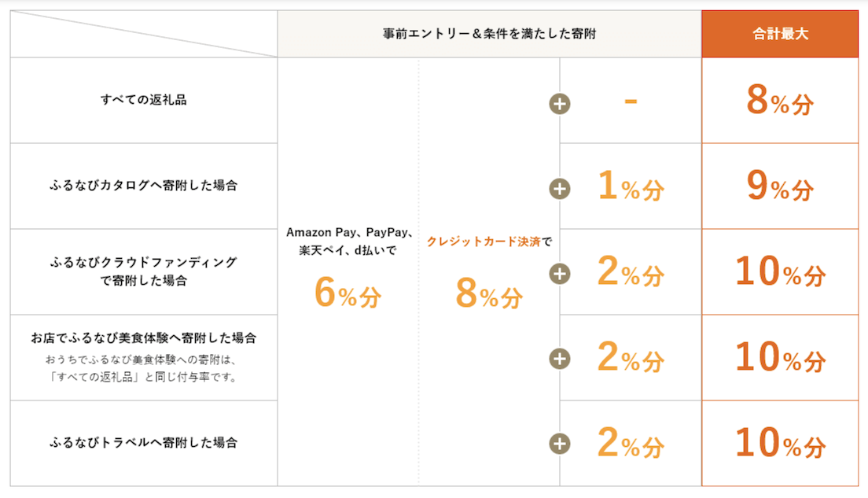Click the 8%分 credit card rate value
The image size is (868, 498).
[489, 293]
